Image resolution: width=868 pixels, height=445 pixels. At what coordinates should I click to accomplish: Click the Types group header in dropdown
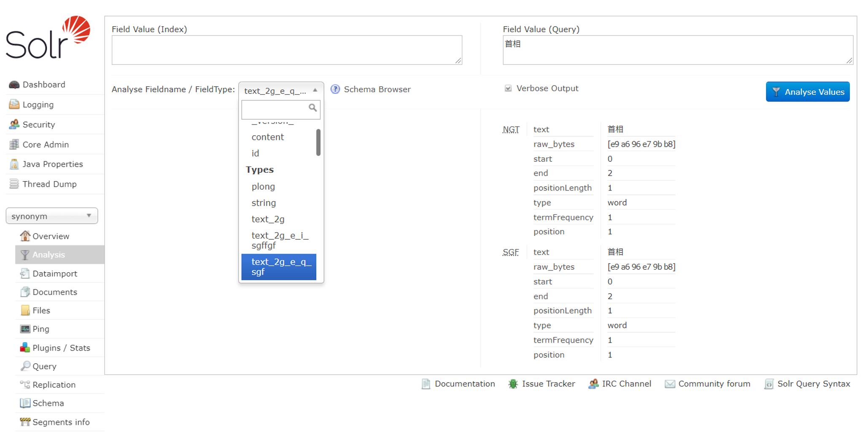point(260,170)
